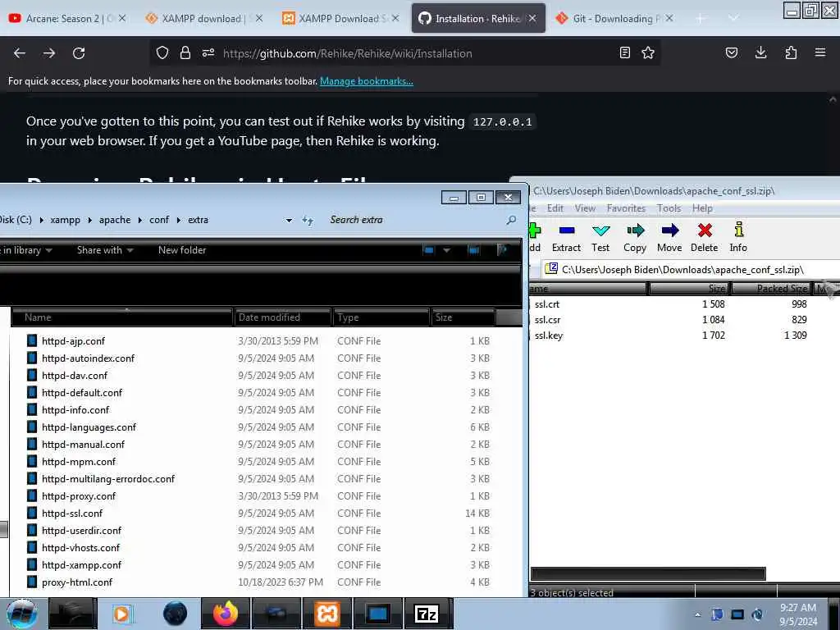Expand the arrow after xampp breadcrumb

(89, 220)
